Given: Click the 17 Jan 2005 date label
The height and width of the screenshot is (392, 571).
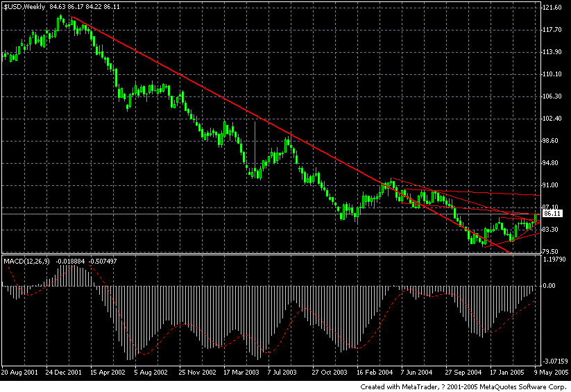Looking at the screenshot, I should 507,373.
